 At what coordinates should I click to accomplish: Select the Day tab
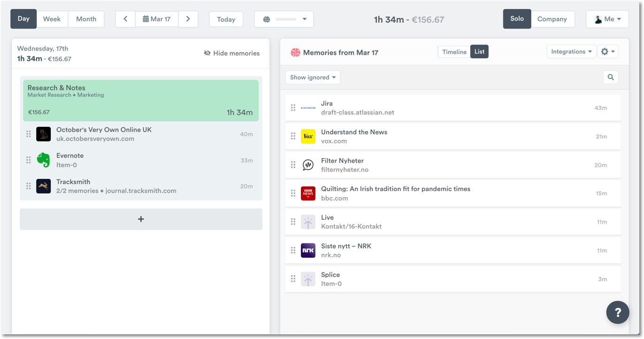pos(23,19)
